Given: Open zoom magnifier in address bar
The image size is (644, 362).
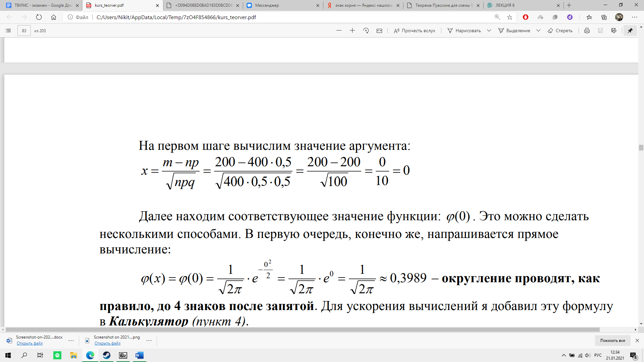Looking at the screenshot, I should click(x=497, y=17).
